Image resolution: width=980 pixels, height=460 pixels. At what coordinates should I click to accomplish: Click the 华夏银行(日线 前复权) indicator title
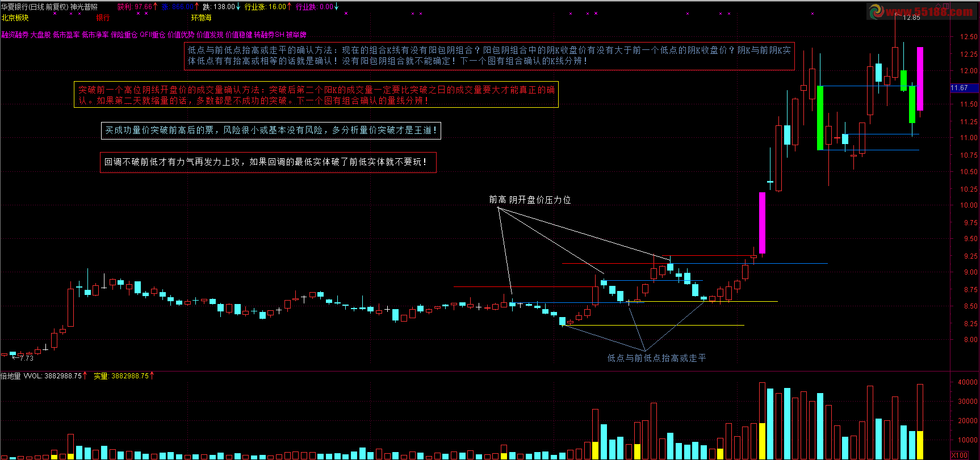35,7
